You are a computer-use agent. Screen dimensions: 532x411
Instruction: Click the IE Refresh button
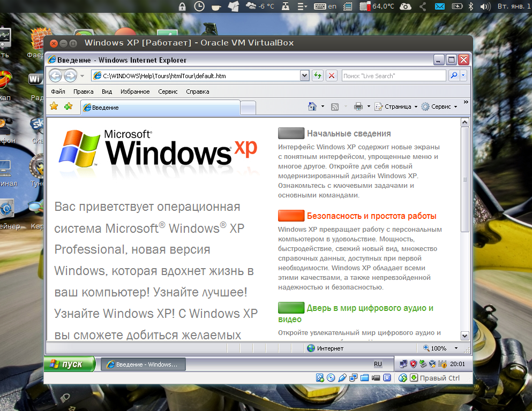coord(318,75)
